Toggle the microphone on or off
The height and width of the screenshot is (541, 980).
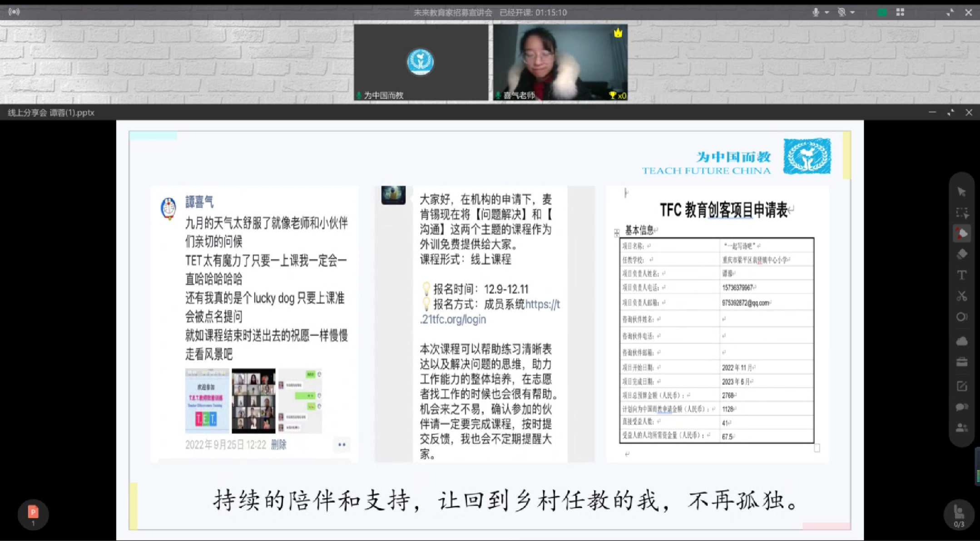click(816, 12)
